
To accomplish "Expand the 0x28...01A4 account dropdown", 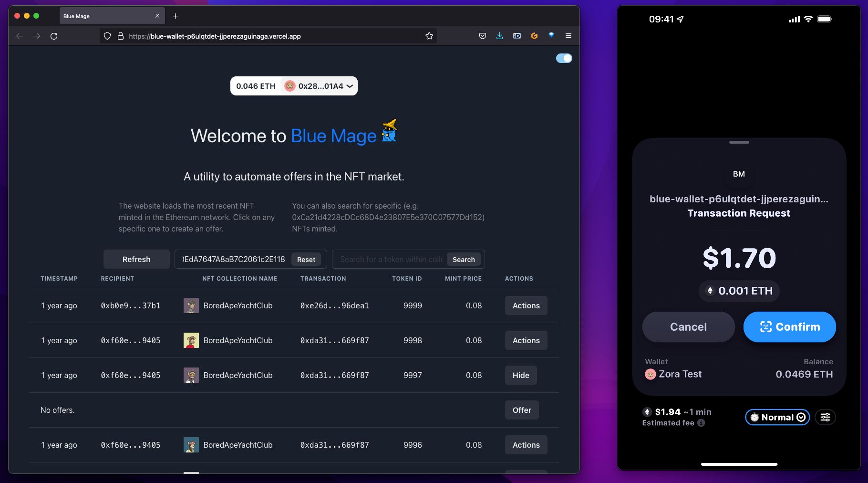I will 319,86.
